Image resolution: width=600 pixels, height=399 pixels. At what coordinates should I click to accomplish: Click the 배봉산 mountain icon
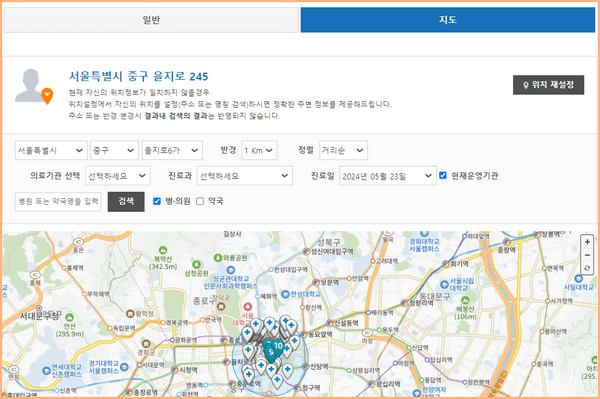pos(465,300)
